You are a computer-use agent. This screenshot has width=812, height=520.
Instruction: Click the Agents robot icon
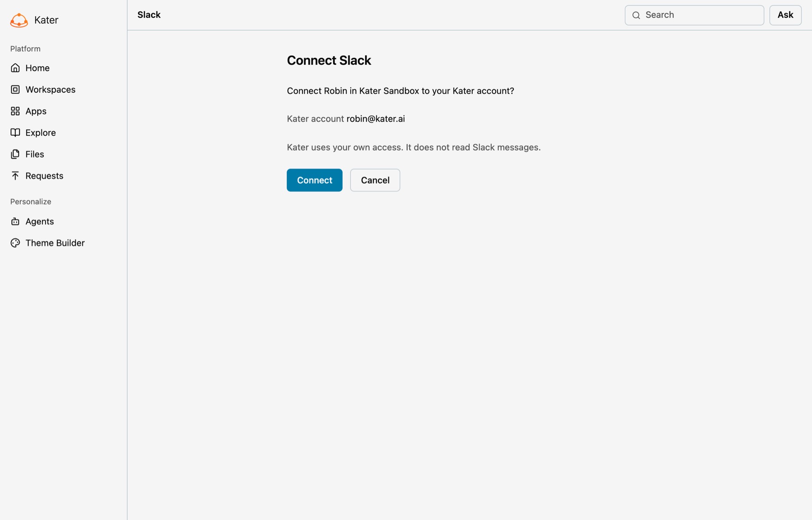coord(15,221)
